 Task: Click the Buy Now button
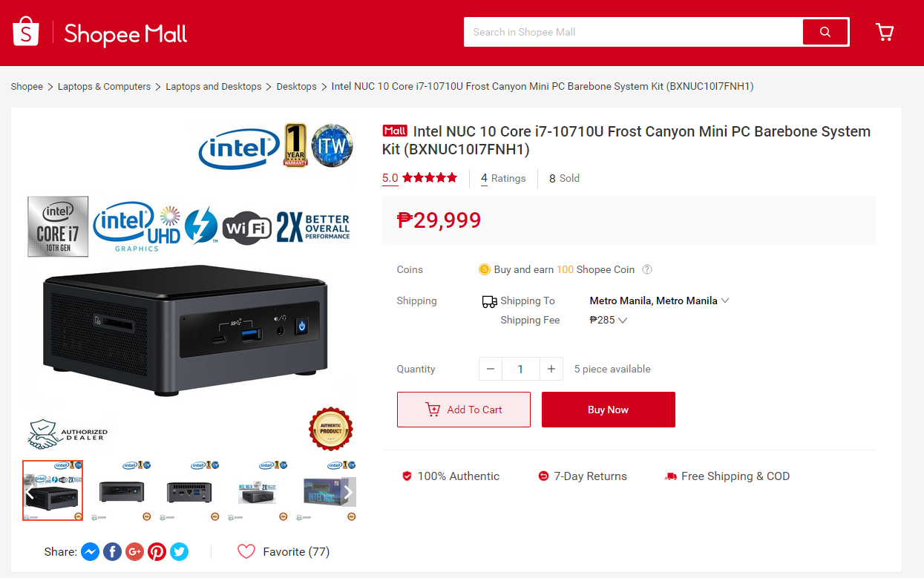tap(609, 410)
